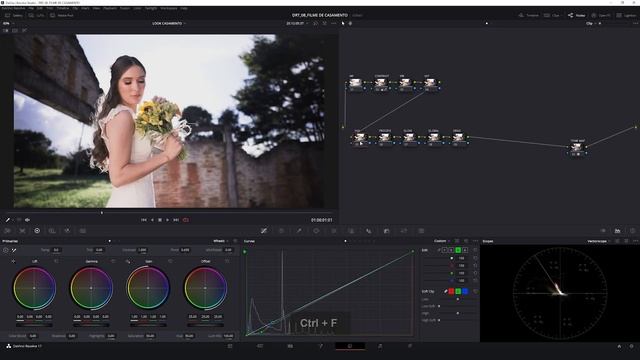Reset the Lift color wheel
640x360 pixels.
pos(56,261)
